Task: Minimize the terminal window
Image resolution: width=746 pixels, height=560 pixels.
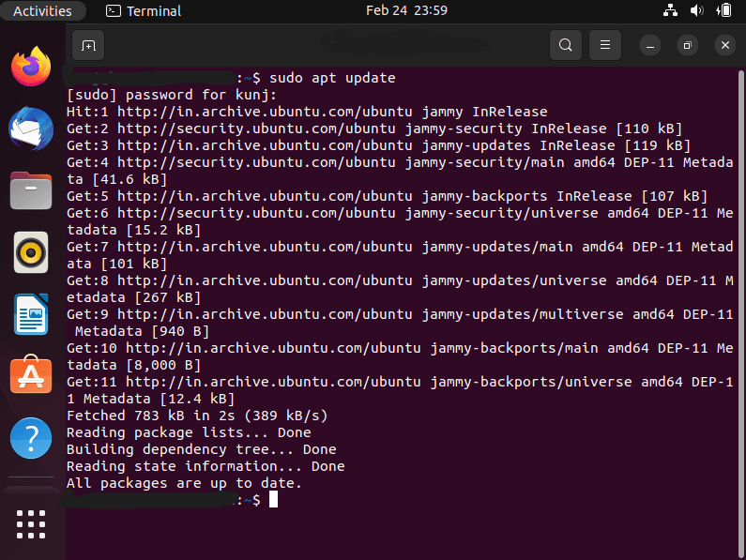Action: click(x=650, y=46)
